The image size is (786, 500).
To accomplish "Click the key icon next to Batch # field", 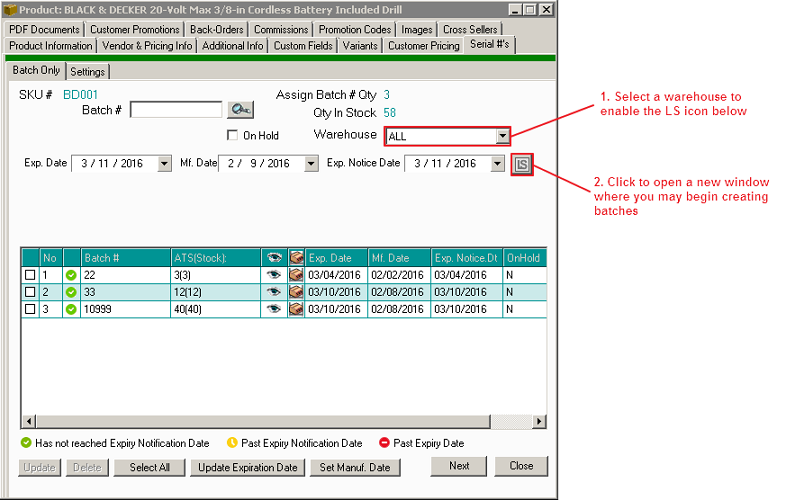I will click(x=239, y=110).
